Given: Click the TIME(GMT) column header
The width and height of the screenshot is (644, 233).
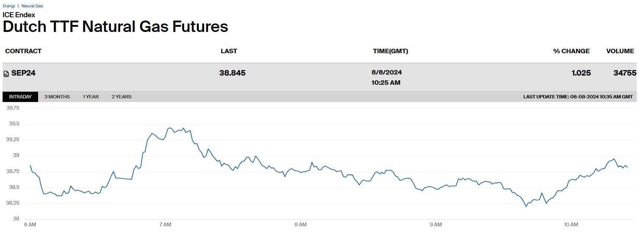Looking at the screenshot, I should pos(390,51).
